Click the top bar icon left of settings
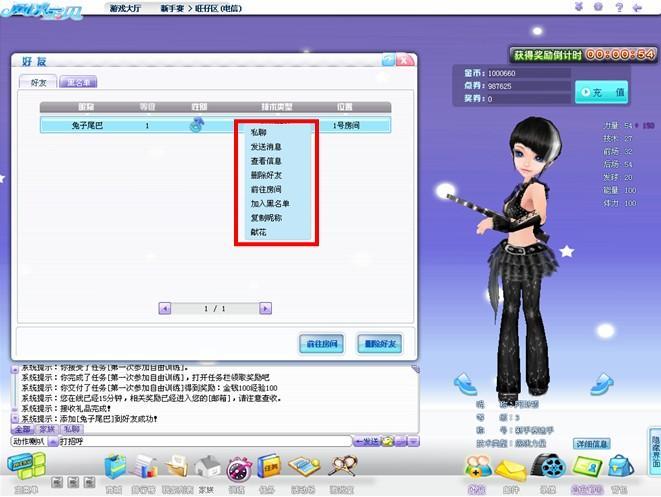The image size is (661, 497). point(579,7)
